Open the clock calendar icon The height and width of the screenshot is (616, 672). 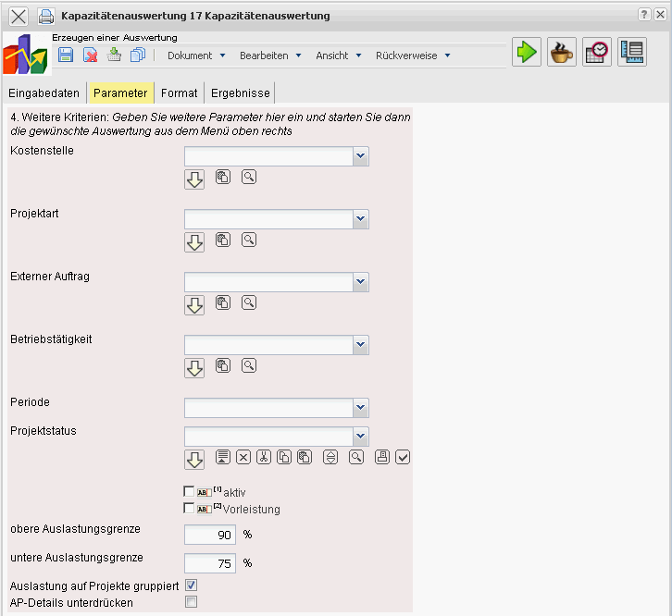[x=597, y=53]
